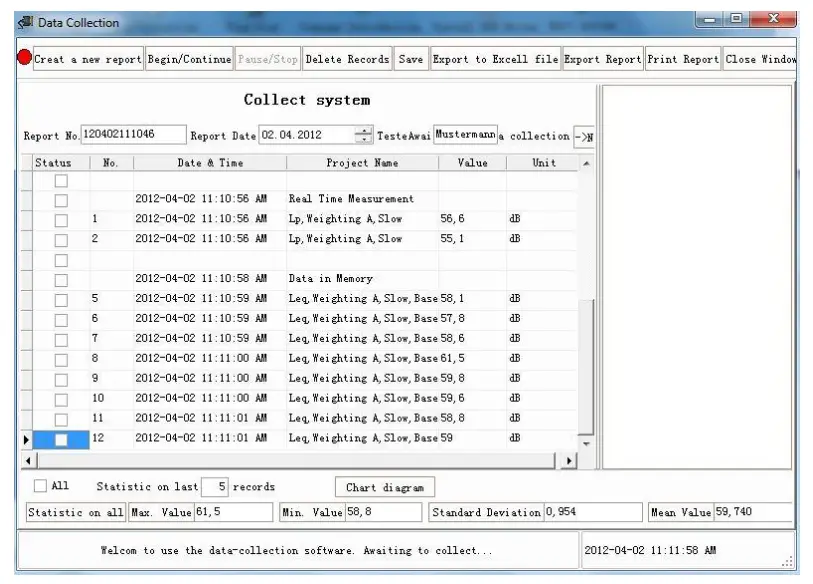Screen dimensions: 813x584
Task: Click the Standard Deviation field 0,954
Action: click(593, 512)
